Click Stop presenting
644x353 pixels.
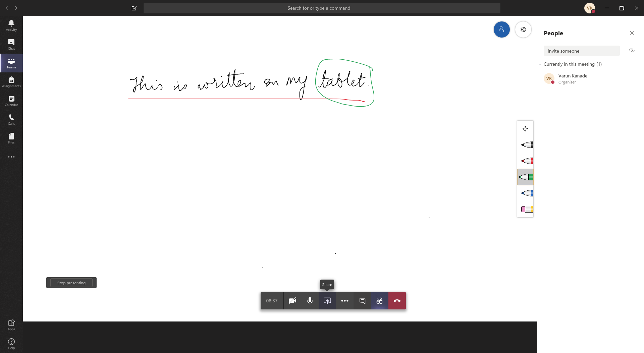pyautogui.click(x=71, y=283)
